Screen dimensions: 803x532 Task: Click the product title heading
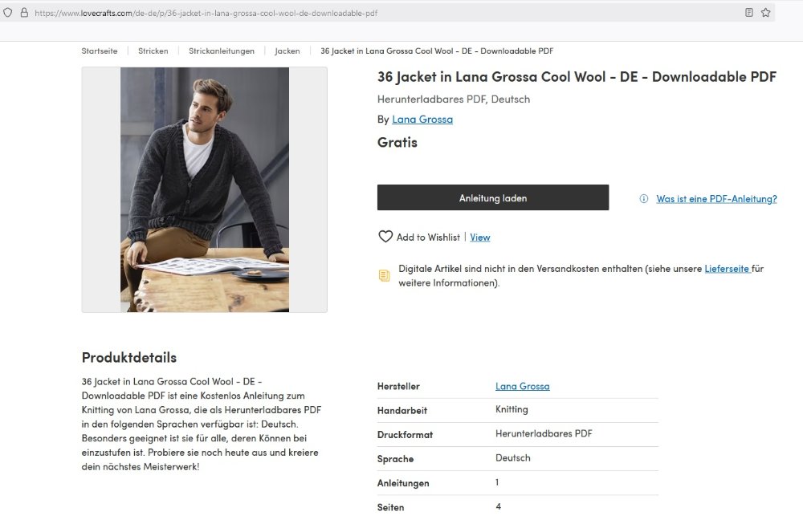577,77
